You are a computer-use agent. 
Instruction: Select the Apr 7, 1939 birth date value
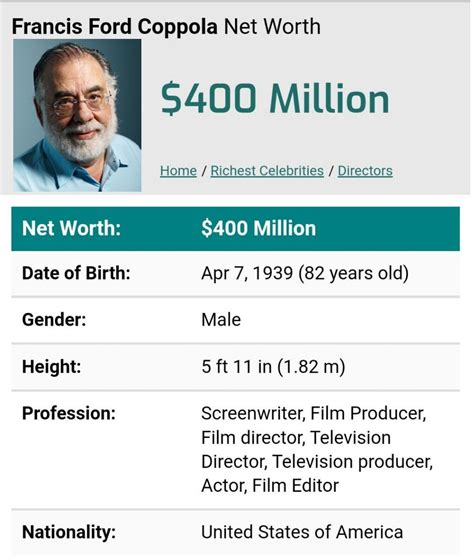coord(305,273)
